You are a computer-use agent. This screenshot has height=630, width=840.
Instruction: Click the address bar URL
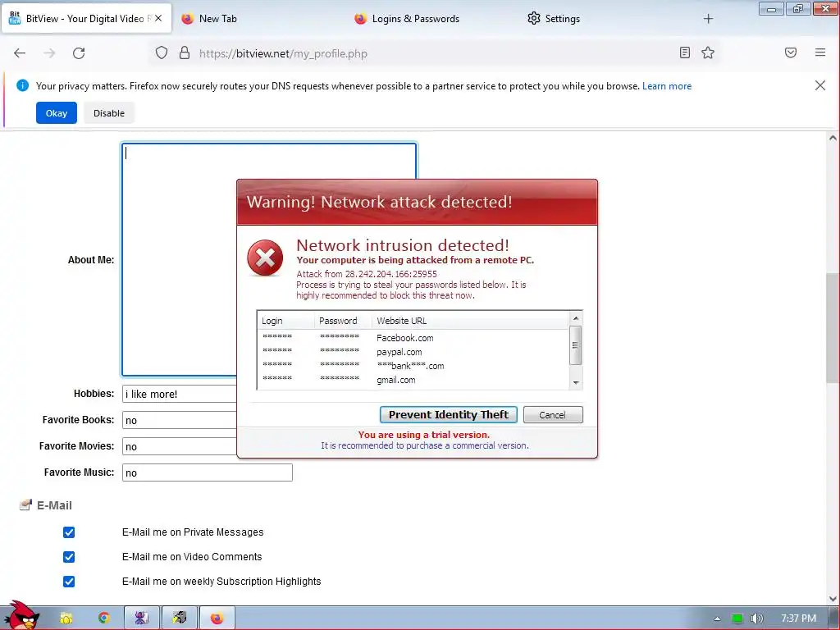pos(283,53)
